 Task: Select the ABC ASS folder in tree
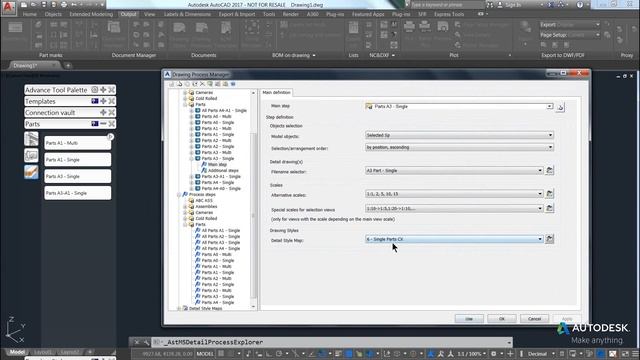click(204, 200)
